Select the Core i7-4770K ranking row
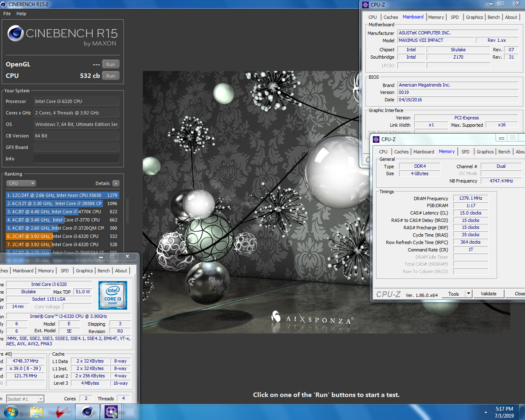Image resolution: width=525 pixels, height=420 pixels. point(62,212)
